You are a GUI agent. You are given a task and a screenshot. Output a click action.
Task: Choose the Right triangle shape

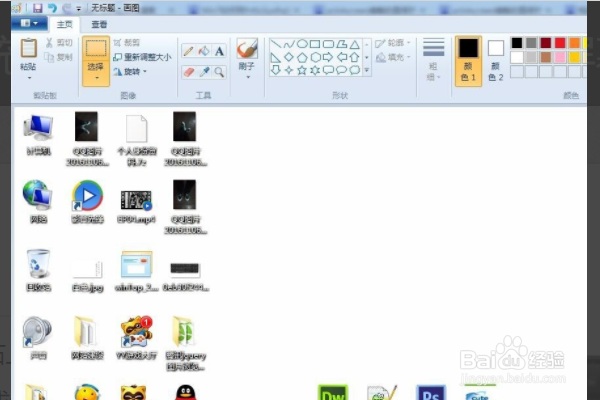tap(276, 58)
